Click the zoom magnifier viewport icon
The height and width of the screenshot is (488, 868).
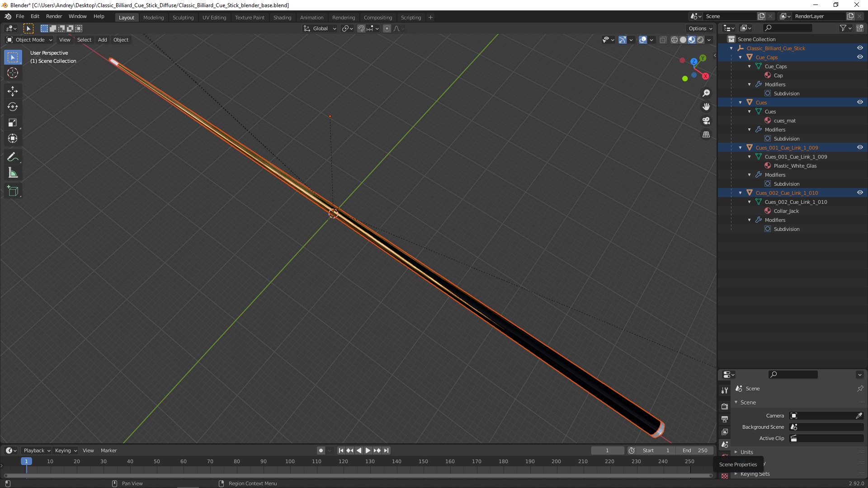click(x=706, y=93)
